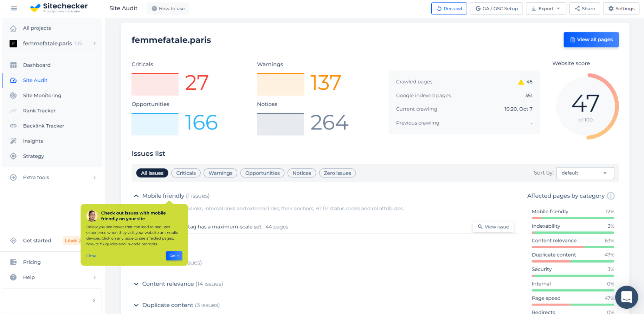The width and height of the screenshot is (644, 314).
Task: Expand Extra tools submenu arrow
Action: pyautogui.click(x=95, y=177)
